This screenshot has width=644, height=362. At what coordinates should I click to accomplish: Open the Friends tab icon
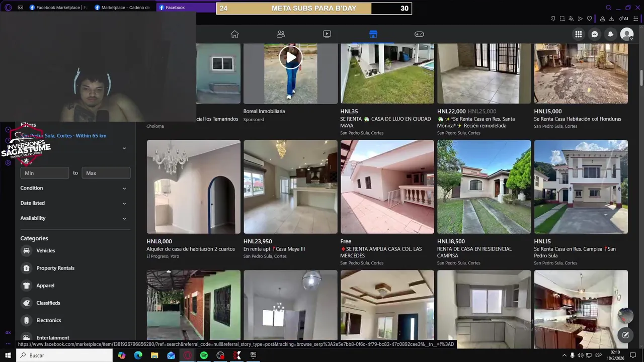281,34
